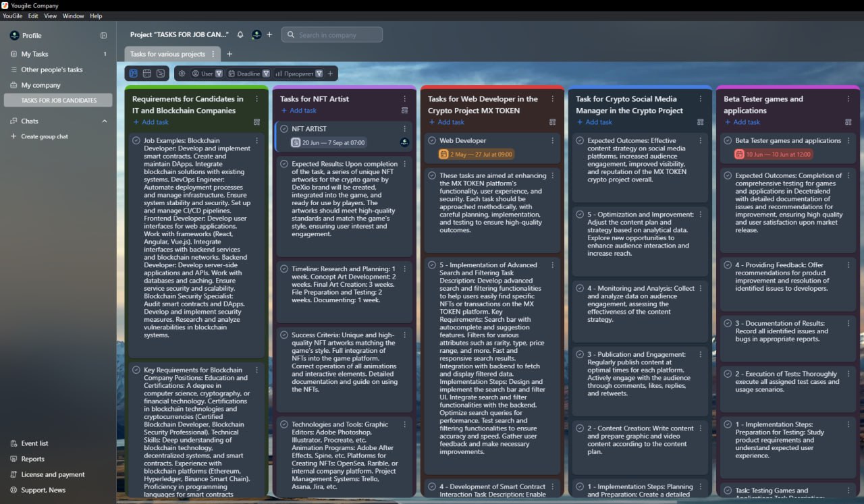The image size is (864, 504).
Task: Open Edit menu
Action: [33, 16]
